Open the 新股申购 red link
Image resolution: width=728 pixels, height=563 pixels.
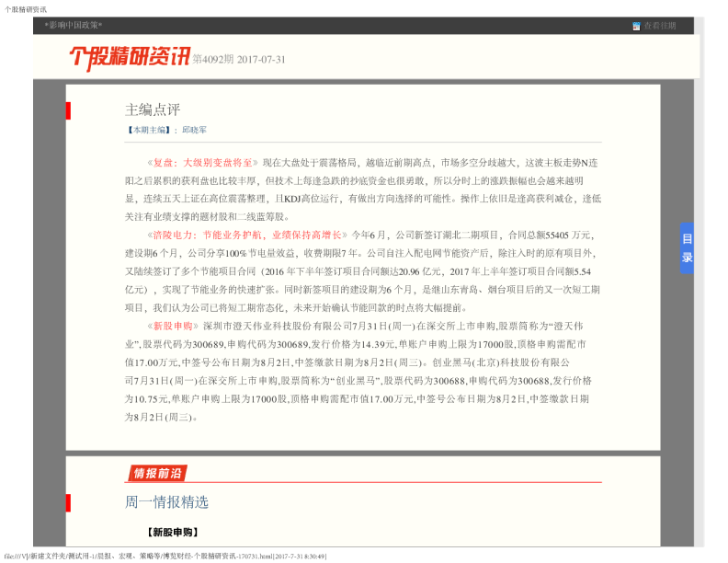pyautogui.click(x=173, y=326)
